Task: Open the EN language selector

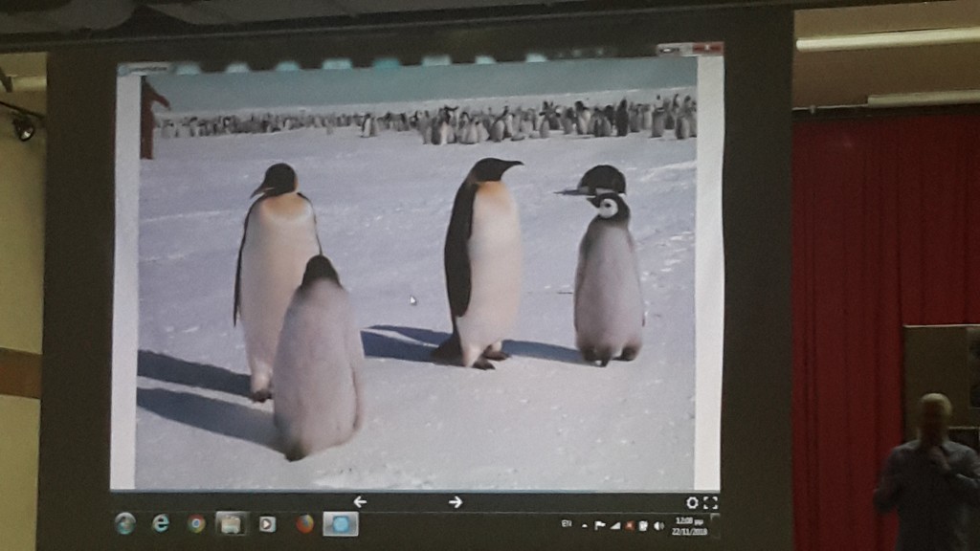Action: (x=567, y=524)
